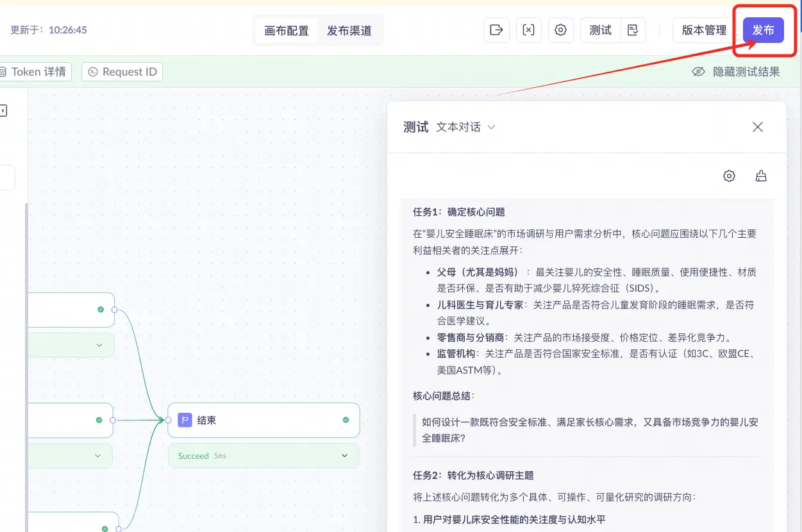Click 核心问题总结 text

[444, 395]
